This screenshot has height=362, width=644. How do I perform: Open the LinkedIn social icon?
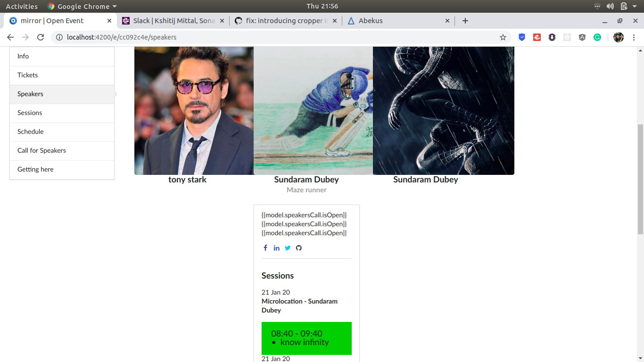click(276, 248)
